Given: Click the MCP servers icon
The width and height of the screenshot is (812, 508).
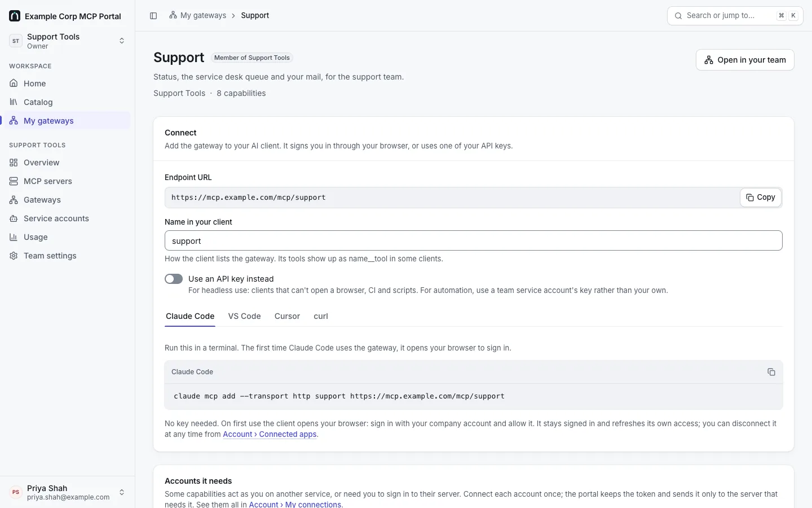Looking at the screenshot, I should click(14, 181).
